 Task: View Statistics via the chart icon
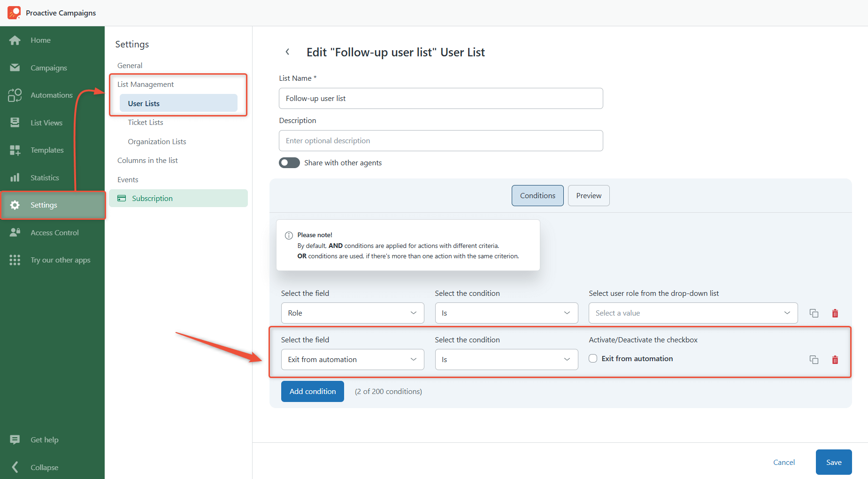(15, 178)
